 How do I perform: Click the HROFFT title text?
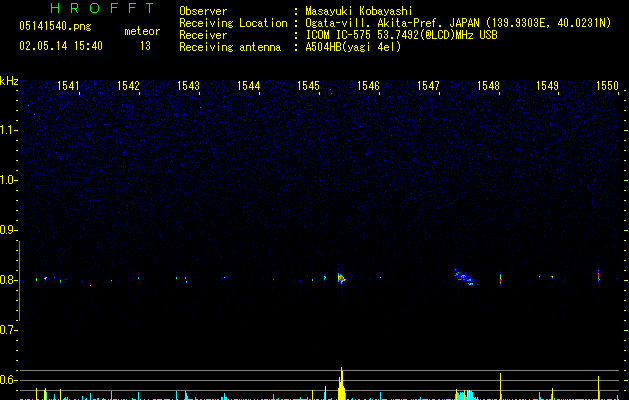coord(102,8)
